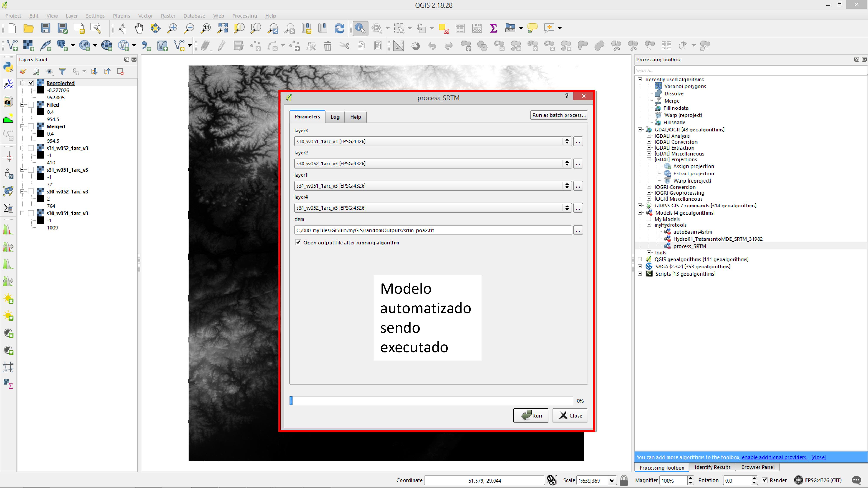This screenshot has width=868, height=488.
Task: Click the algorithm progress bar
Action: 431,400
